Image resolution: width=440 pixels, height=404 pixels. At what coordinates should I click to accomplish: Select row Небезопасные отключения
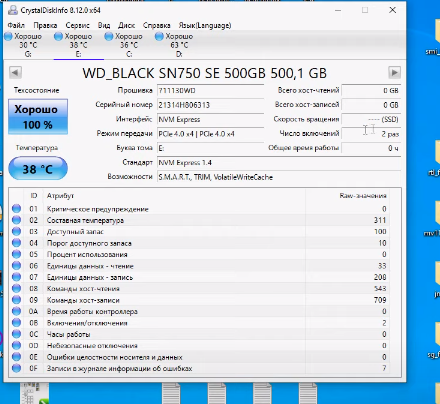199,345
